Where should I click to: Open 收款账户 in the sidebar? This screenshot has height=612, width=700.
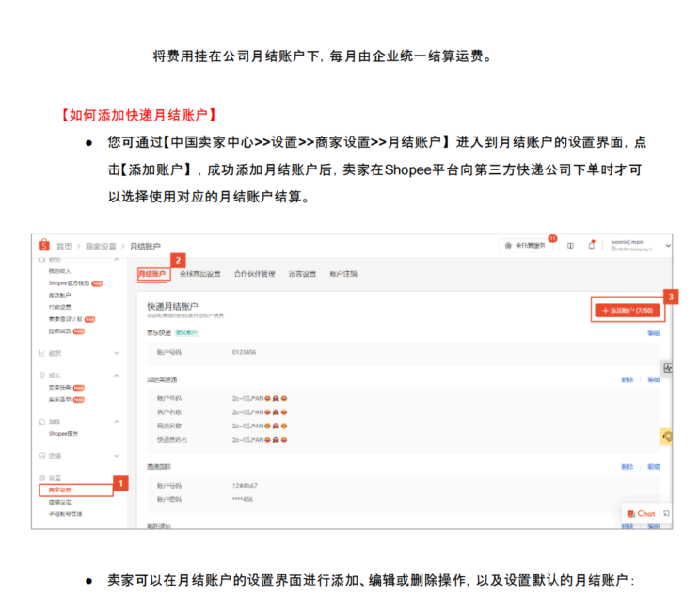(59, 296)
